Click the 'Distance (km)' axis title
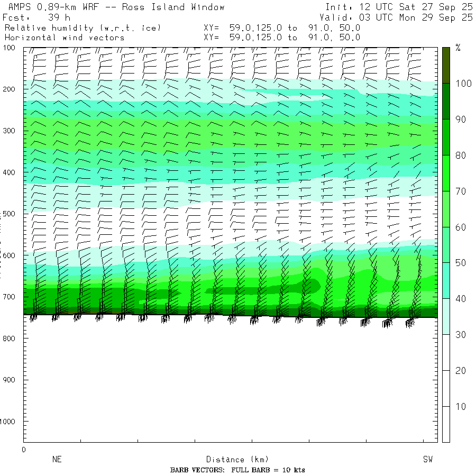The image size is (476, 476). click(237, 459)
